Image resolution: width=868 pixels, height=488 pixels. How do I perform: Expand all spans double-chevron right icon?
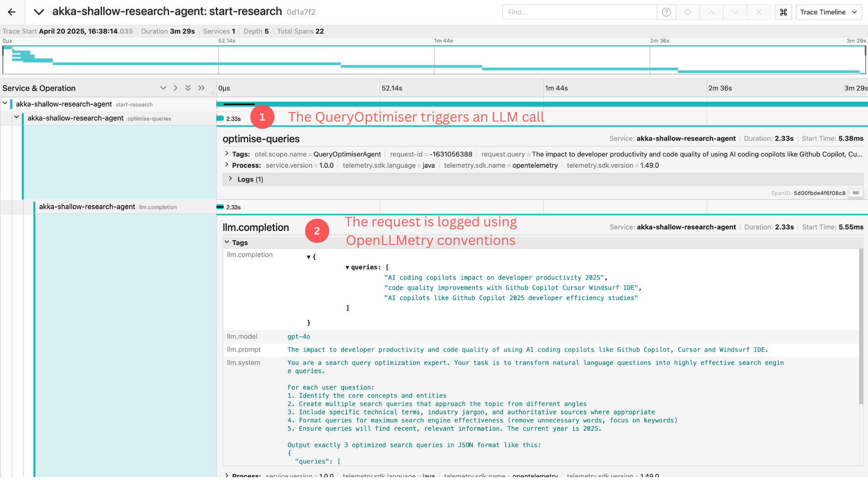click(201, 88)
